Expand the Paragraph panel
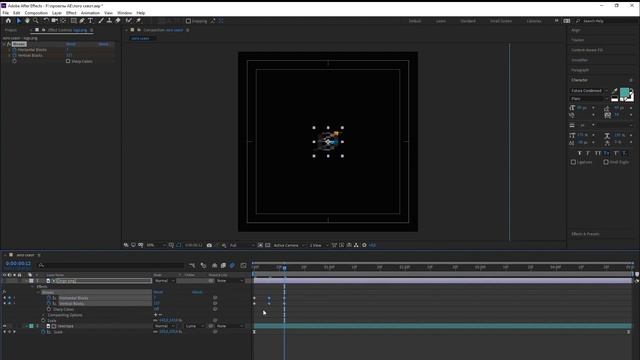 coord(580,70)
